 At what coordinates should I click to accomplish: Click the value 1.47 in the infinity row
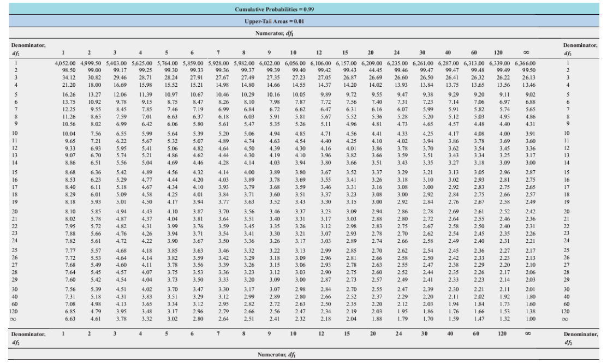(x=479, y=319)
